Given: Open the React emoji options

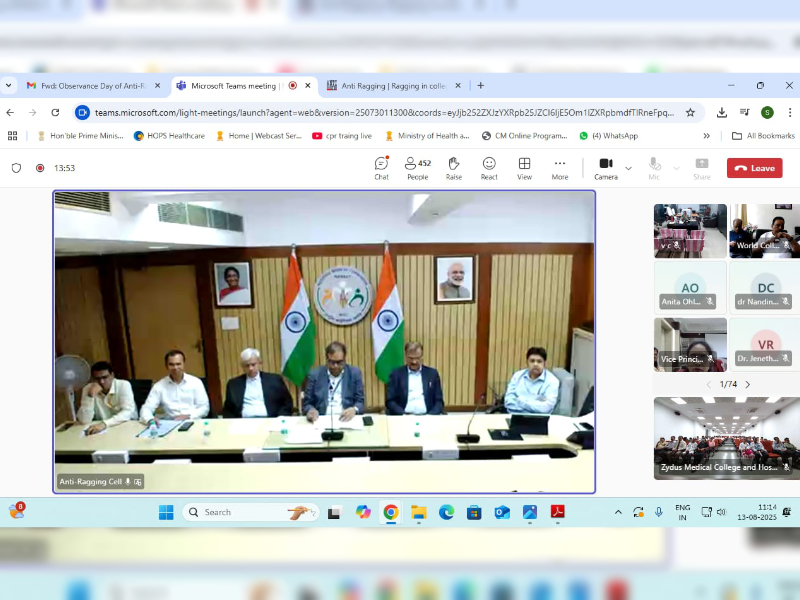Looking at the screenshot, I should (489, 167).
